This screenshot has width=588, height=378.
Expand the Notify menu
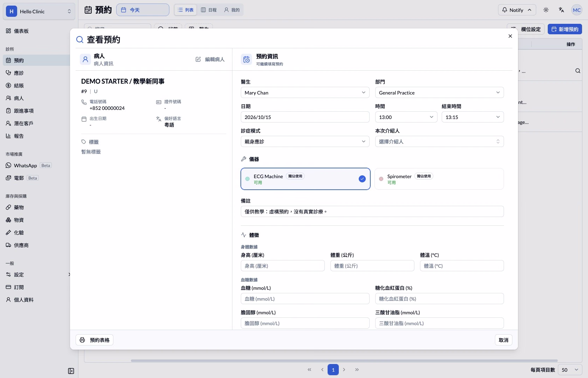tap(517, 10)
